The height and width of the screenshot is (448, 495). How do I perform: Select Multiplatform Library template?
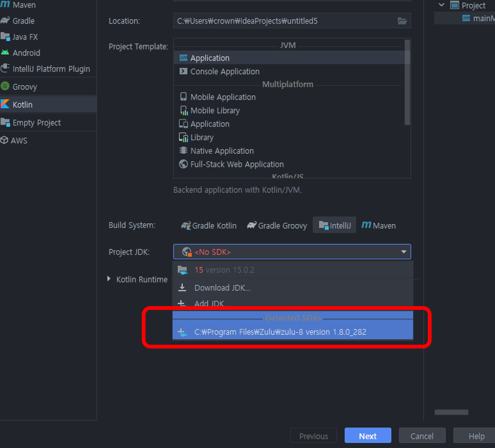pyautogui.click(x=289, y=138)
